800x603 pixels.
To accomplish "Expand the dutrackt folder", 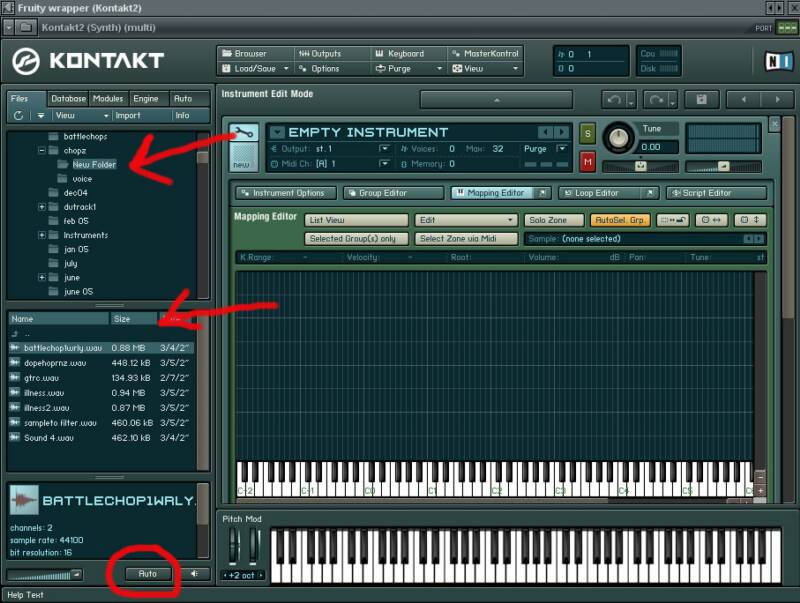I will point(42,207).
